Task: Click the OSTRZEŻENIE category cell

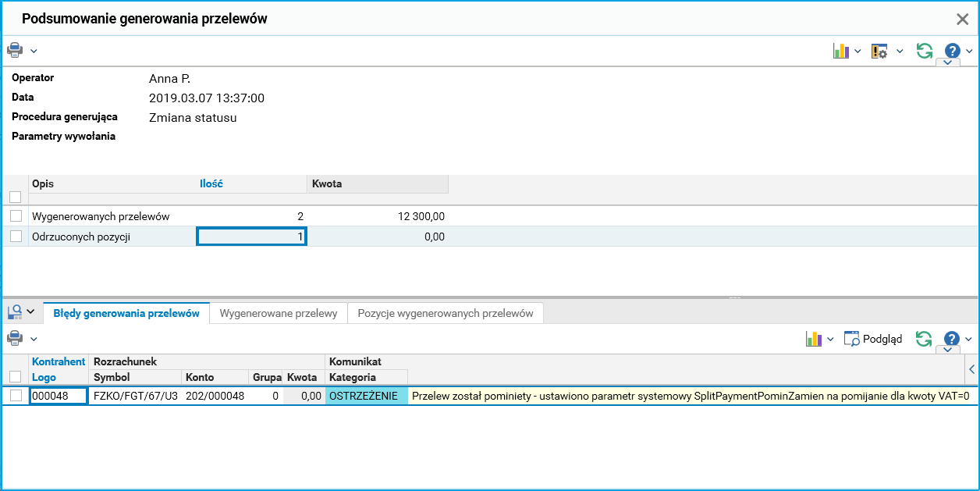Action: 366,396
